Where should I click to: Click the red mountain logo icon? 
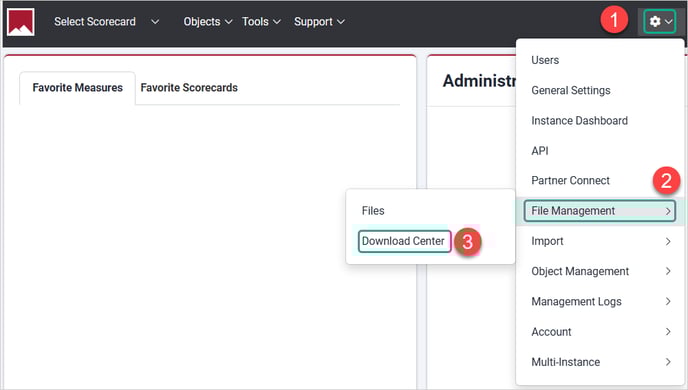pos(21,21)
